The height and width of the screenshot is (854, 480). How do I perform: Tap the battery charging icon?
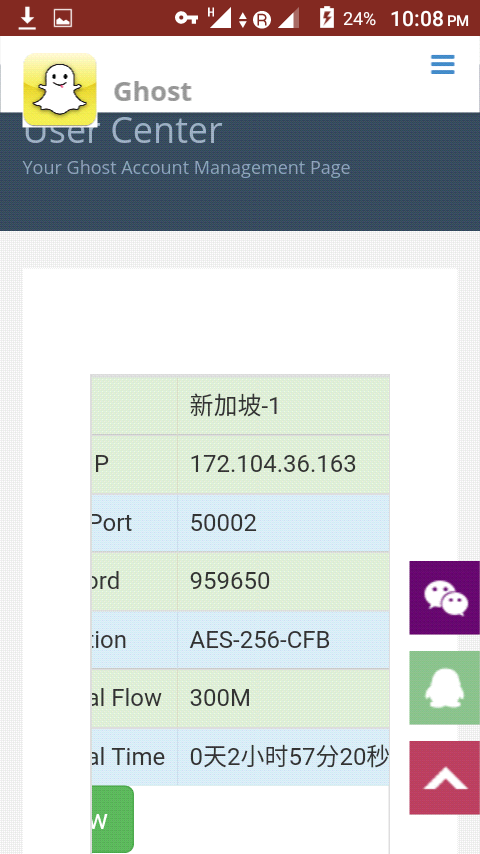pyautogui.click(x=326, y=19)
